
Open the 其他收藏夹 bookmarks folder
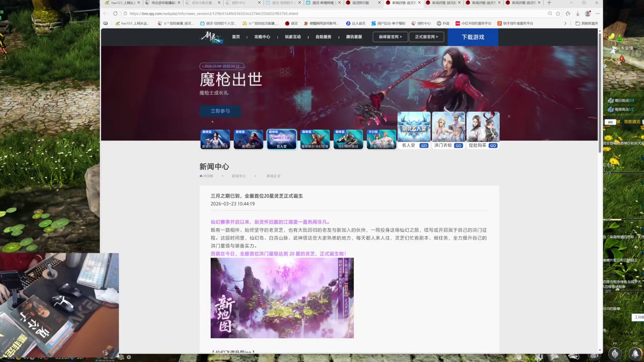(587, 23)
